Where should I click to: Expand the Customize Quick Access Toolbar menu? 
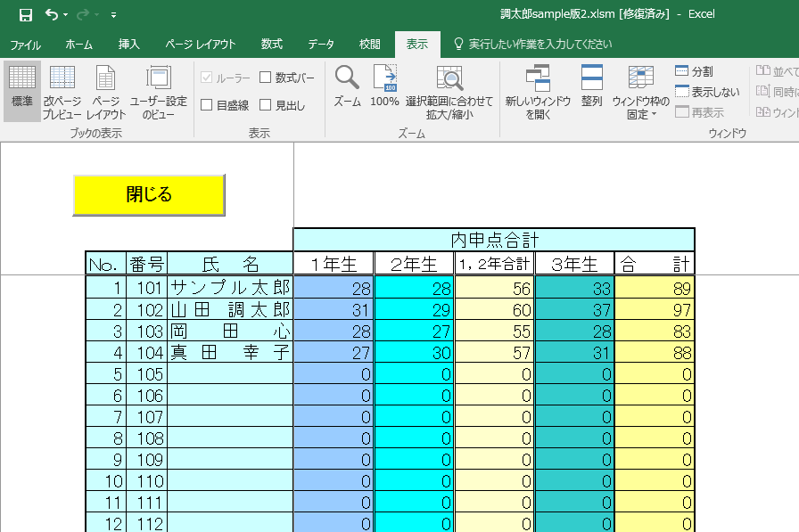click(113, 15)
